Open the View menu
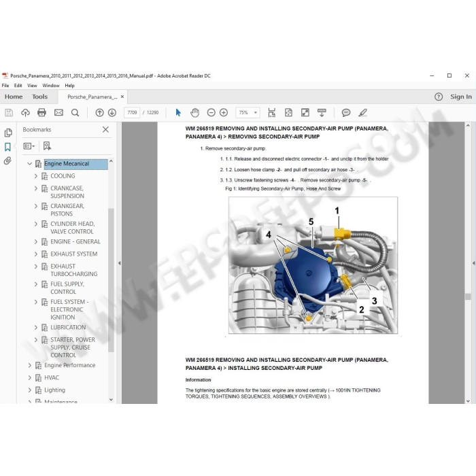Image resolution: width=476 pixels, height=476 pixels. click(x=32, y=86)
